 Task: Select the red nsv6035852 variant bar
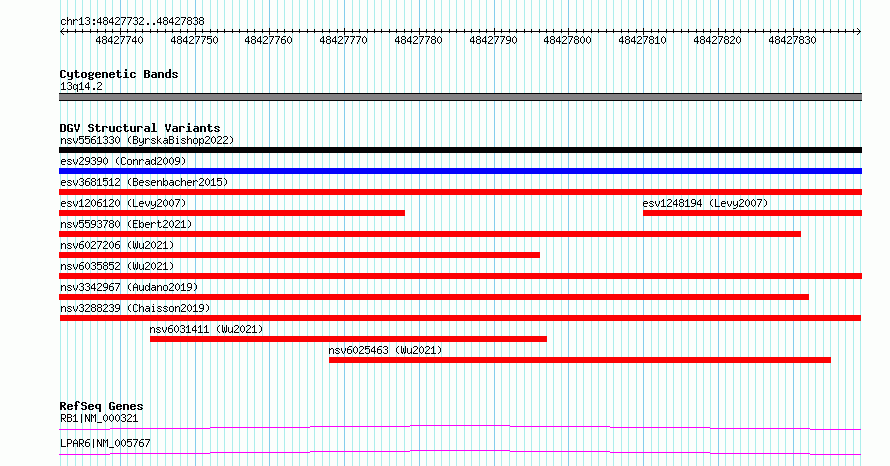point(460,276)
